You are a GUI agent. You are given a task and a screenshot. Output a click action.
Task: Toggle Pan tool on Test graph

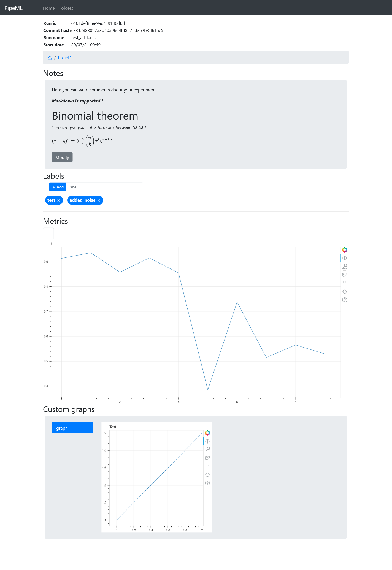(x=207, y=441)
